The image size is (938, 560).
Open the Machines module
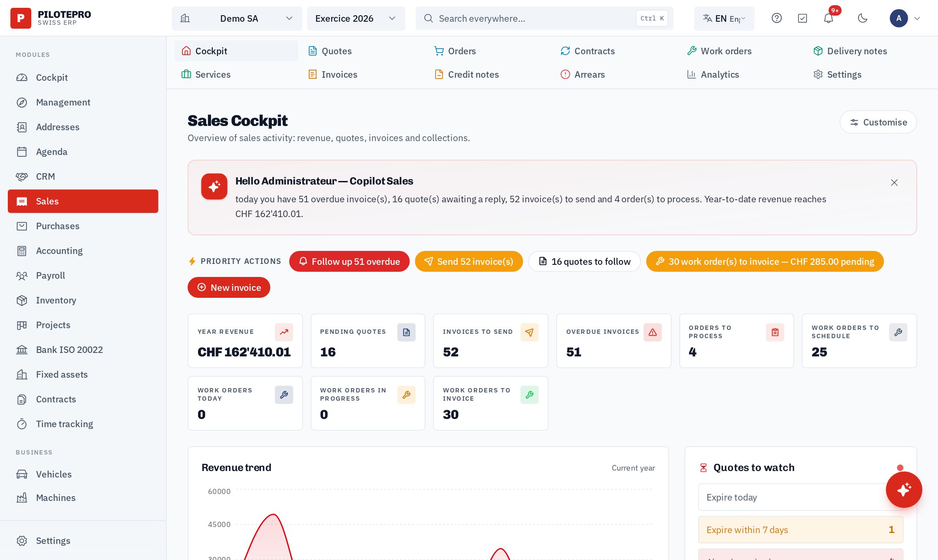point(83,498)
